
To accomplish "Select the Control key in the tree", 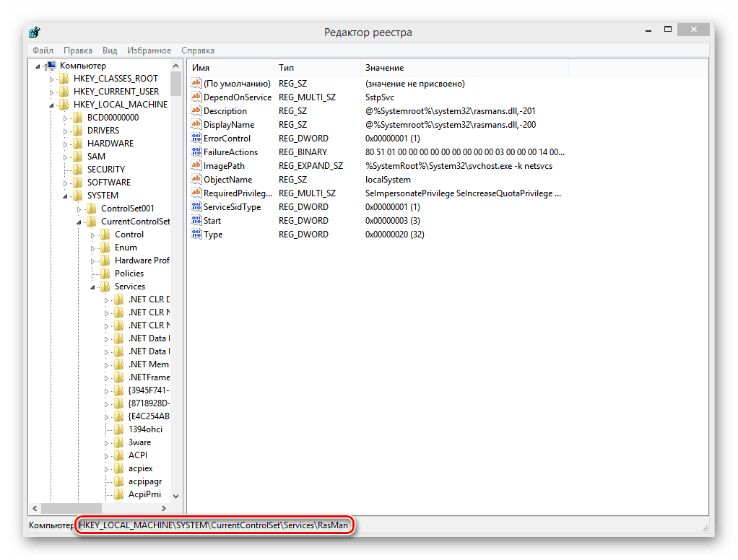I will pyautogui.click(x=129, y=234).
